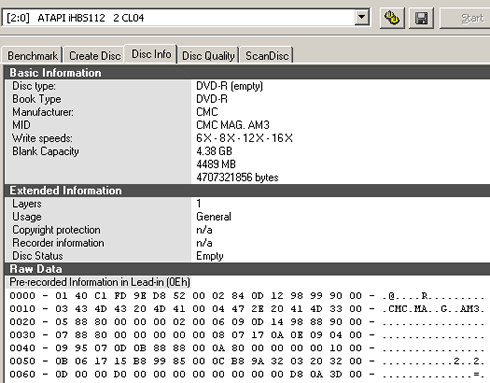The height and width of the screenshot is (383, 490).
Task: Click the raw data row starting 0050
Action: 247,361
